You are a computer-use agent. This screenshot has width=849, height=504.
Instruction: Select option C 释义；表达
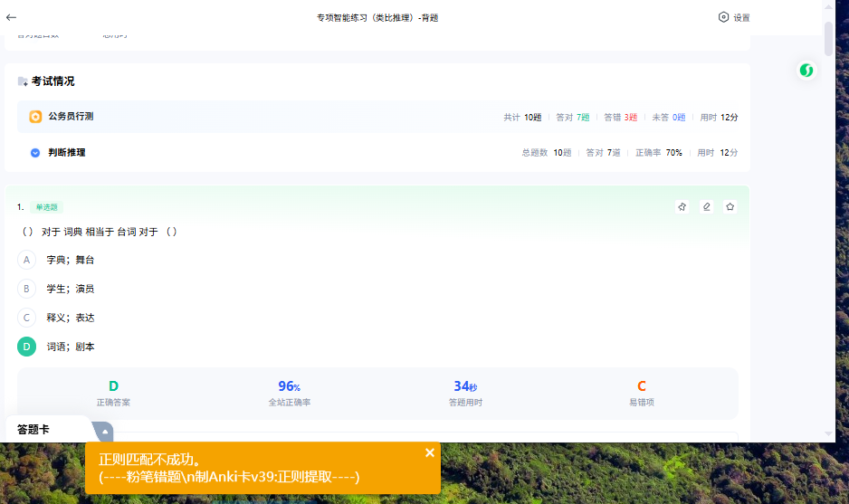point(56,318)
